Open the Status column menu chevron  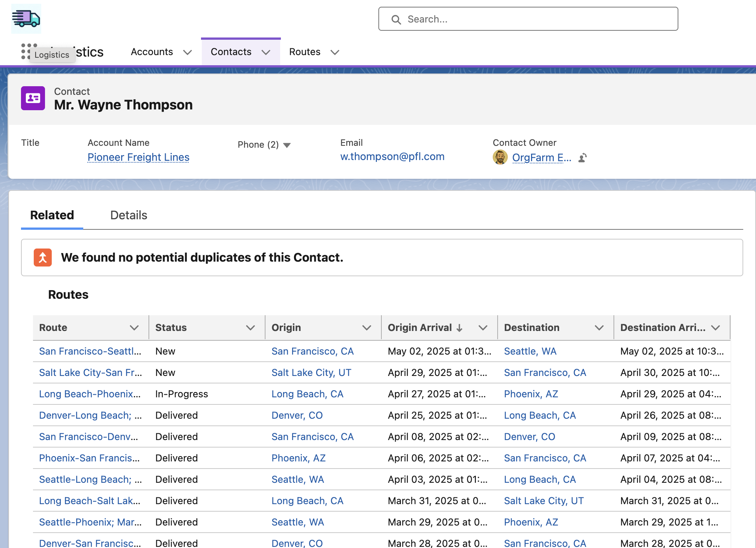[250, 328]
